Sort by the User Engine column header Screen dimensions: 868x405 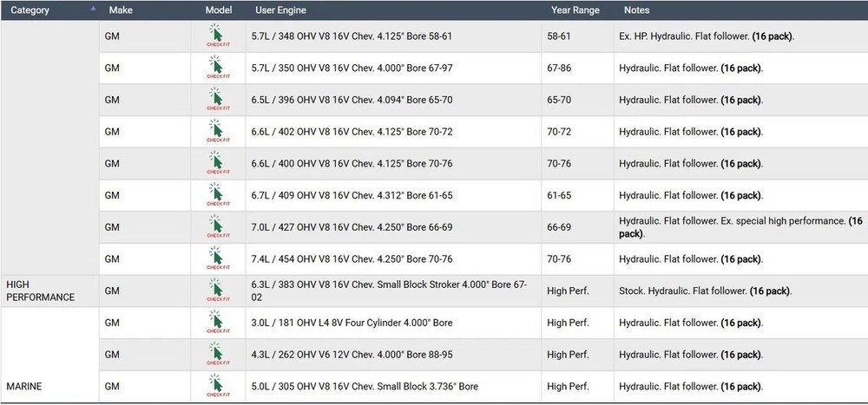tap(280, 10)
